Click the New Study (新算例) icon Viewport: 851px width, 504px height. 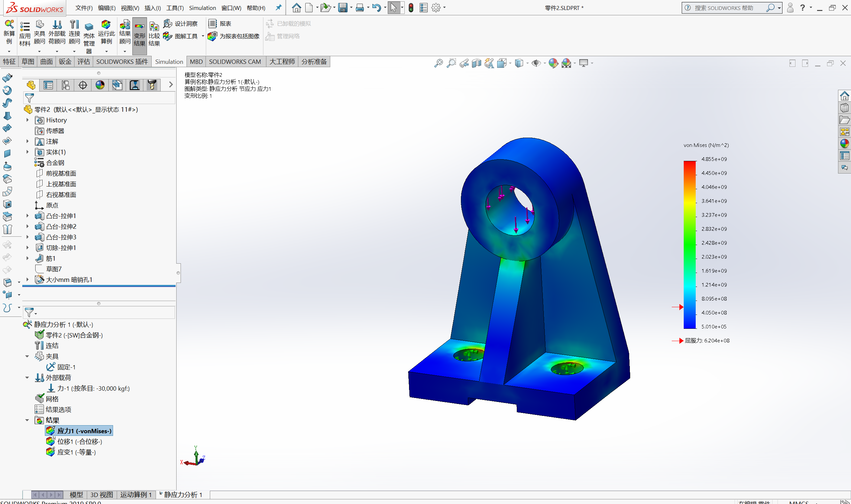[9, 32]
